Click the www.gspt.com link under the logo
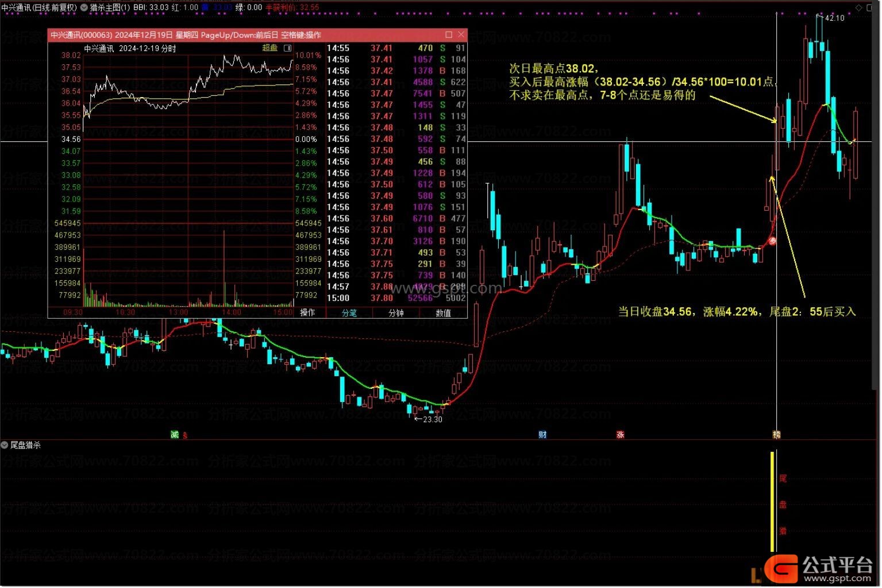Viewport: 882px width, 588px height. (x=838, y=579)
